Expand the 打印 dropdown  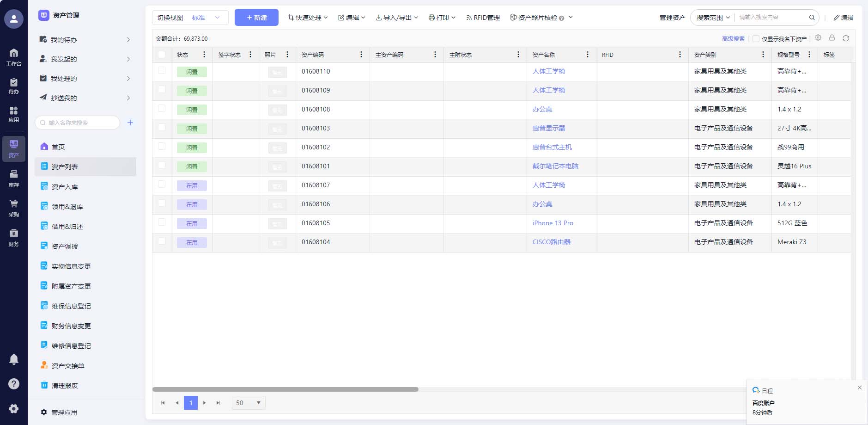click(442, 18)
